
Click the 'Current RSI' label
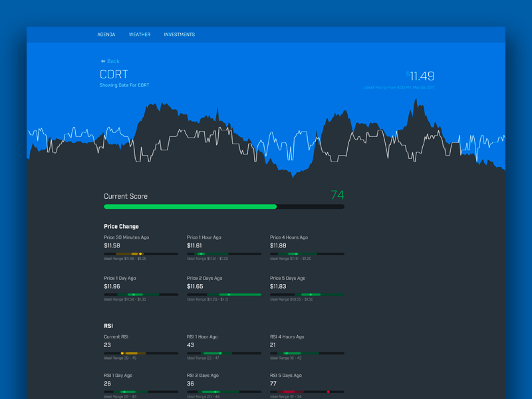116,337
